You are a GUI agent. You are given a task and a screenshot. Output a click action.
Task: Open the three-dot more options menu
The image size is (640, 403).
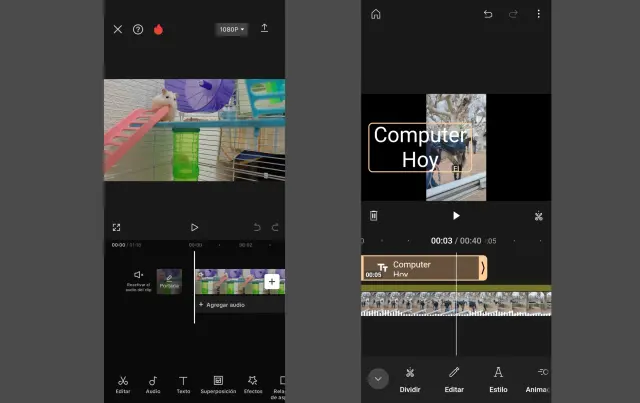[538, 14]
